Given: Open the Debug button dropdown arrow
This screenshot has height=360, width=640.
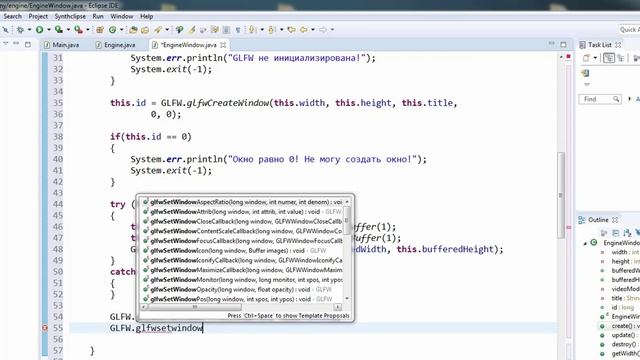Looking at the screenshot, I should coord(29,29).
